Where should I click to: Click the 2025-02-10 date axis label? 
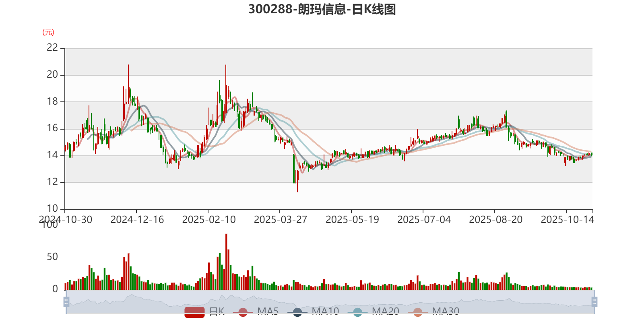[209, 220]
